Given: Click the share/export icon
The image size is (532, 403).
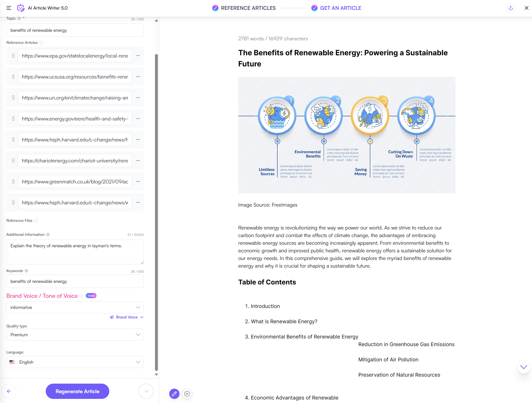Looking at the screenshot, I should click(511, 8).
